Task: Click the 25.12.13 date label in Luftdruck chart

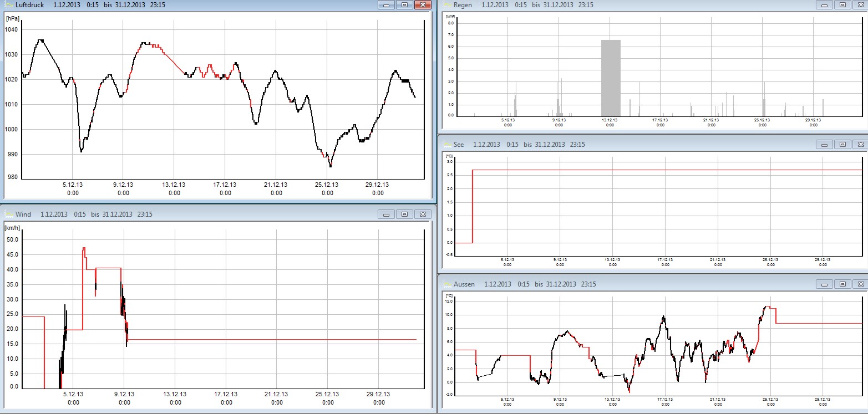Action: coord(327,185)
